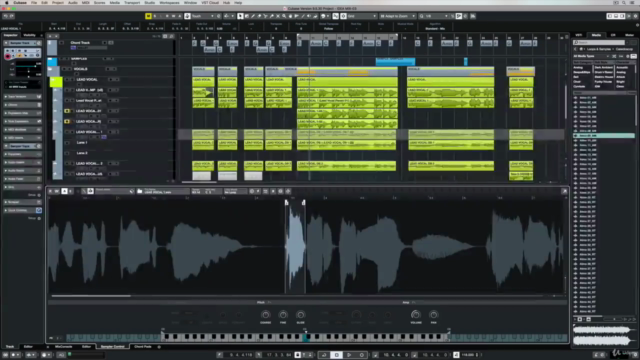This screenshot has height=360, width=640.
Task: Expand the Quick Controls inspector section
Action: pyautogui.click(x=22, y=210)
